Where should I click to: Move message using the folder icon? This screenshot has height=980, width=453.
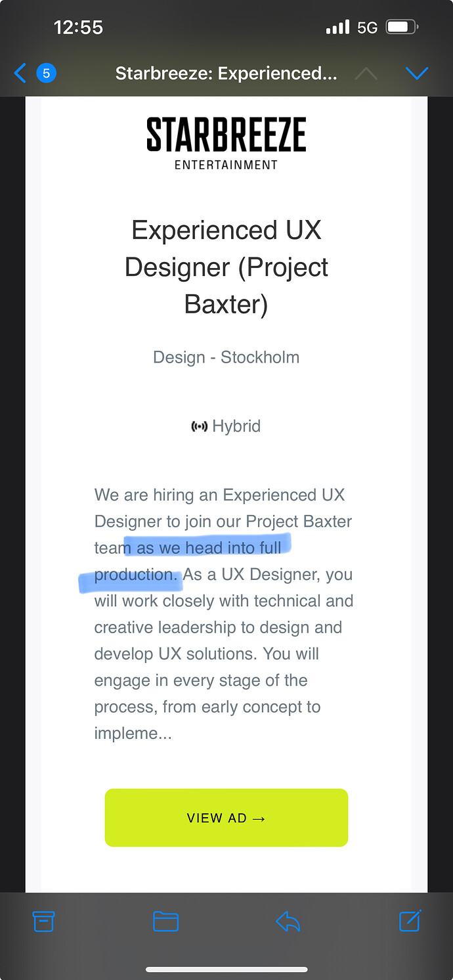[x=165, y=922]
